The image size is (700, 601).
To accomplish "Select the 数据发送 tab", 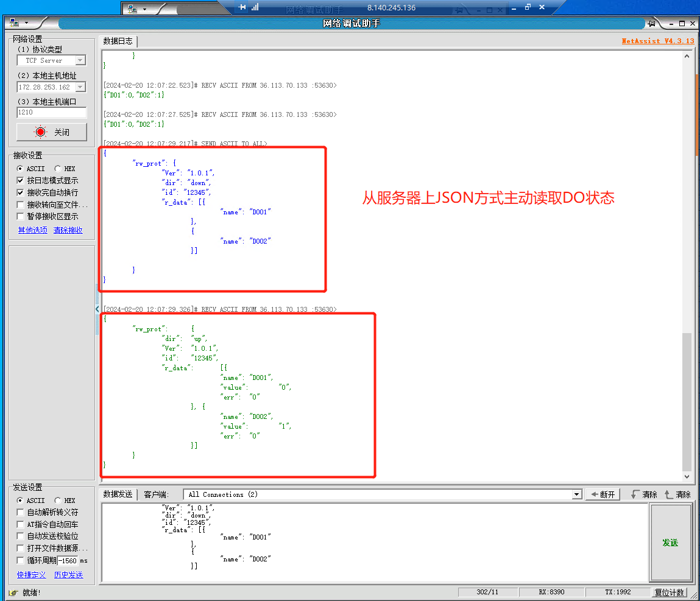I will tap(118, 494).
